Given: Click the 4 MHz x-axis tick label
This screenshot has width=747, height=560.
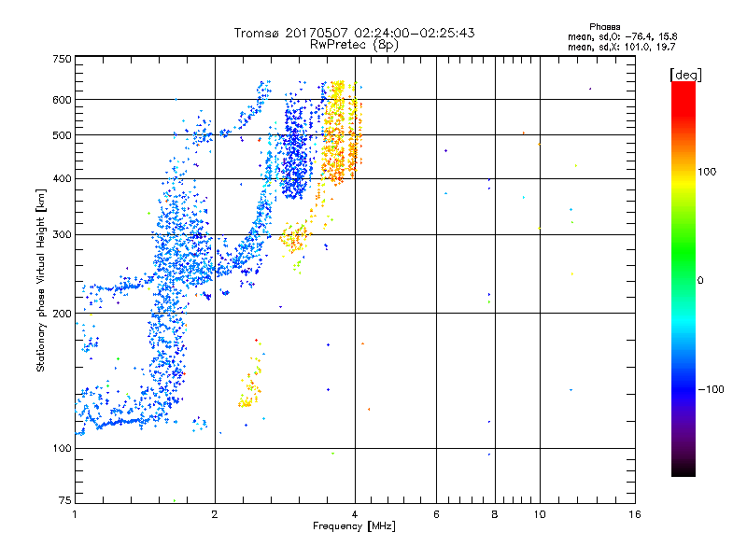Looking at the screenshot, I should (355, 514).
